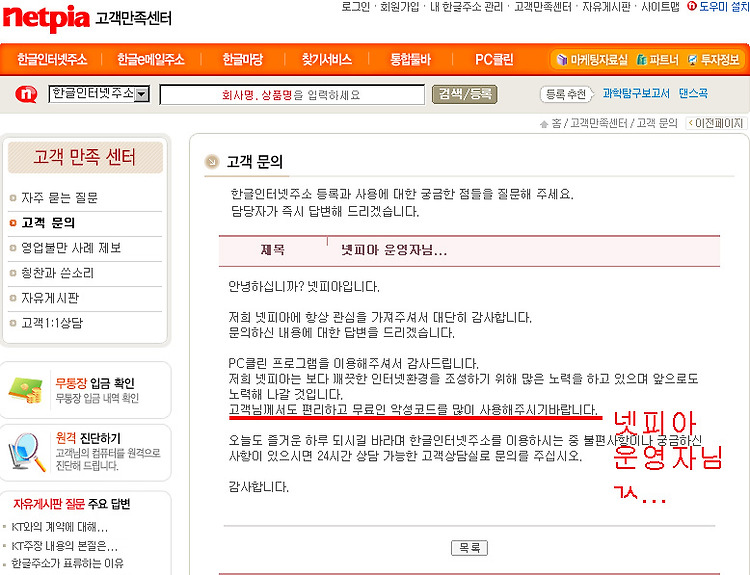Open the 투자정보 icon link
This screenshot has width=750, height=575.
pyautogui.click(x=713, y=60)
